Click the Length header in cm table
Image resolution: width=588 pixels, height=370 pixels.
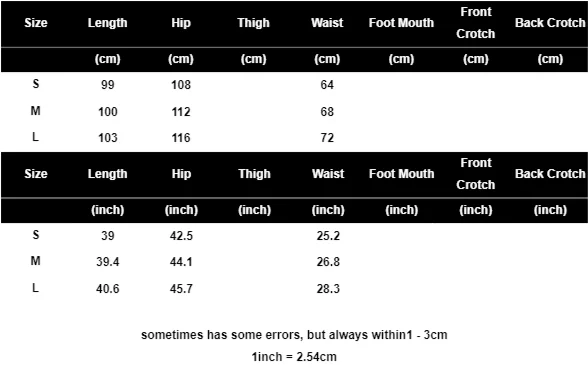pos(107,23)
